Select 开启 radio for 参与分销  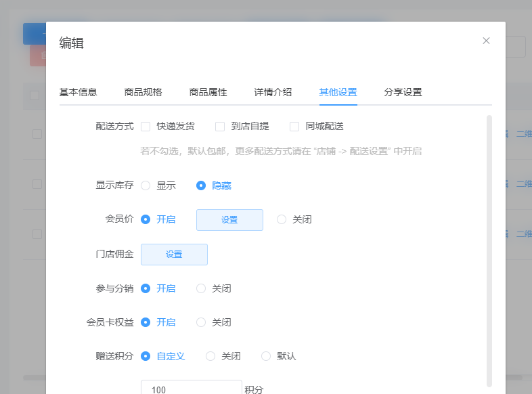tap(146, 288)
